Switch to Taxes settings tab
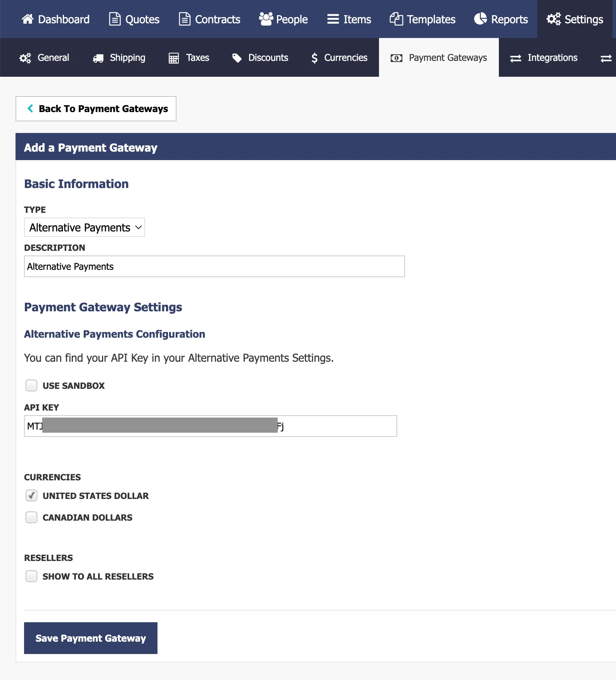 coord(189,58)
